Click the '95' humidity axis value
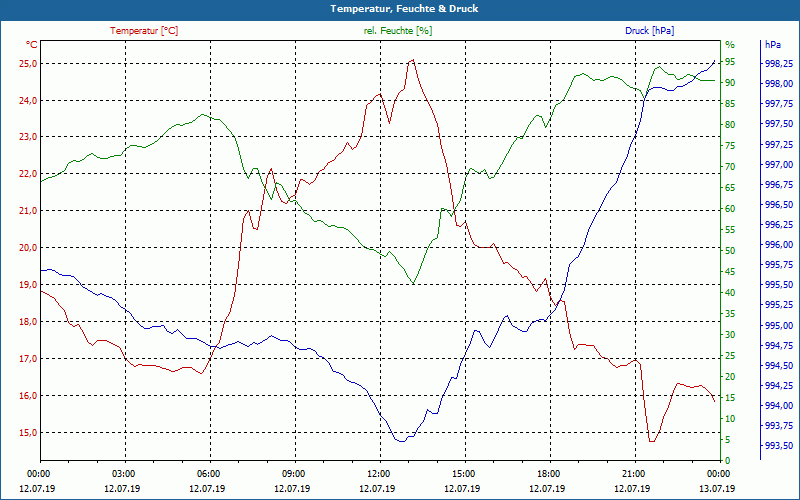The image size is (800, 500). pyautogui.click(x=730, y=62)
